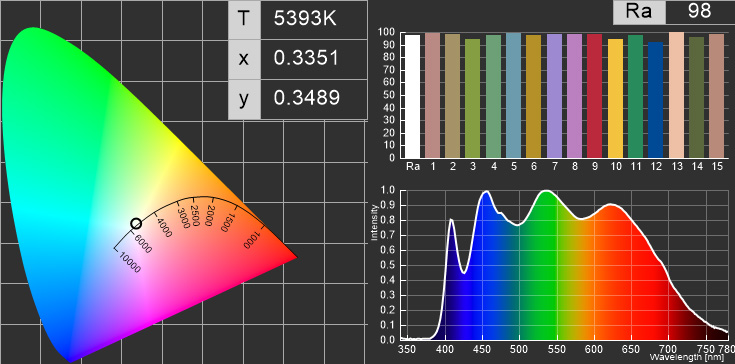Select the teal green R11 bar

coord(635,96)
